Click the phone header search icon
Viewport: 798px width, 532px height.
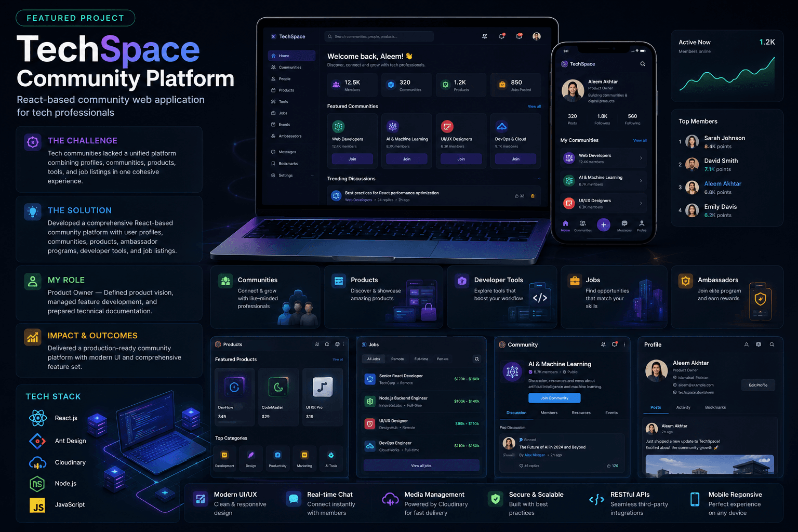[643, 64]
